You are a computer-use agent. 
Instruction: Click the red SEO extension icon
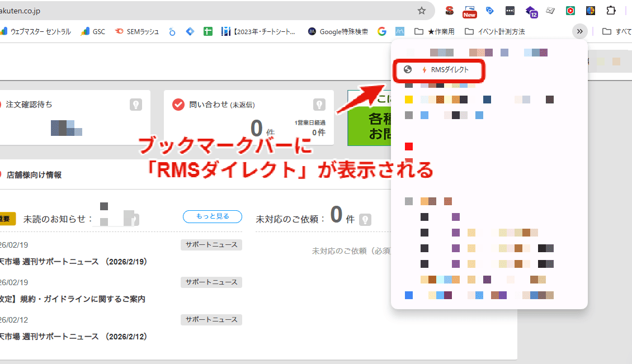coord(449,11)
